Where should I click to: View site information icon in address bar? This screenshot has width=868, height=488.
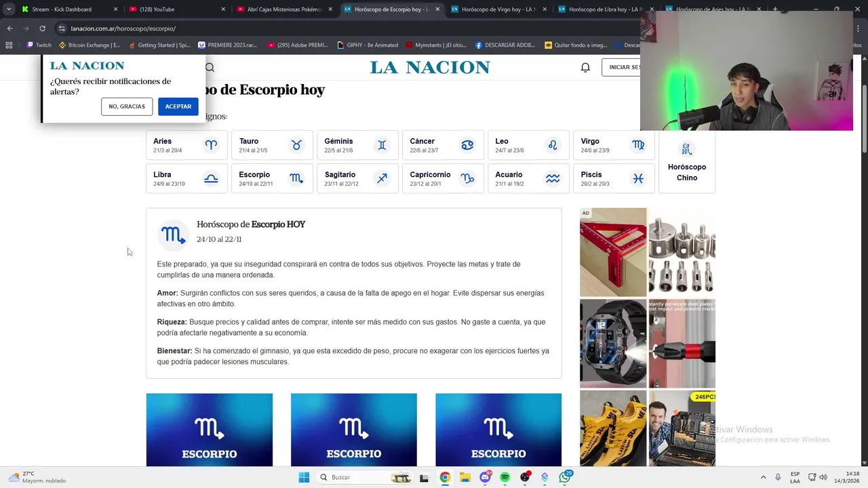click(62, 28)
